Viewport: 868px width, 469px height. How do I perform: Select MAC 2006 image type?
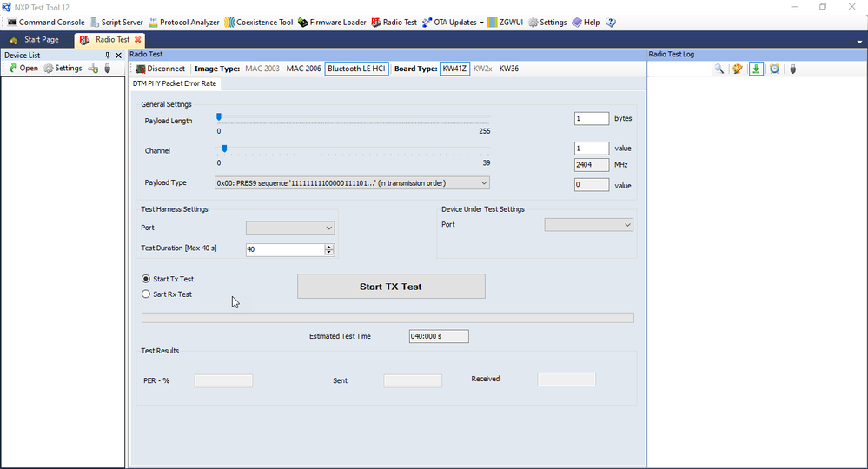303,69
